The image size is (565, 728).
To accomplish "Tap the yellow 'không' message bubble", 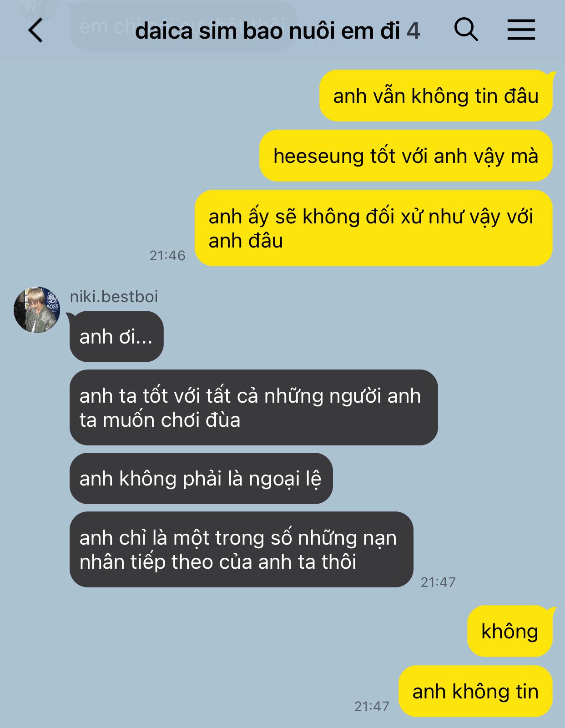I will click(510, 632).
